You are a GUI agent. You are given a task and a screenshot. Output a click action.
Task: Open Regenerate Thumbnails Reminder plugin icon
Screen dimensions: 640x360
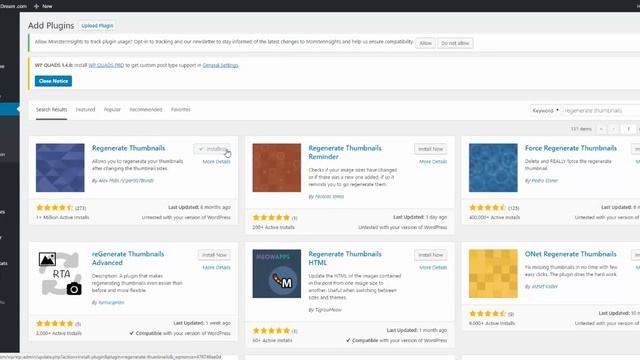pyautogui.click(x=277, y=168)
